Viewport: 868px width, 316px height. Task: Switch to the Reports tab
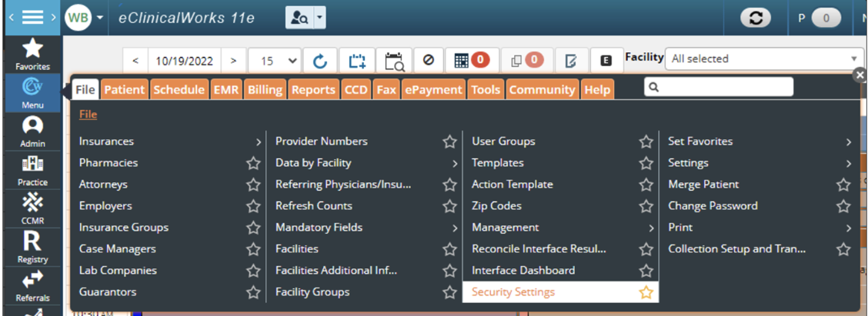coord(313,90)
